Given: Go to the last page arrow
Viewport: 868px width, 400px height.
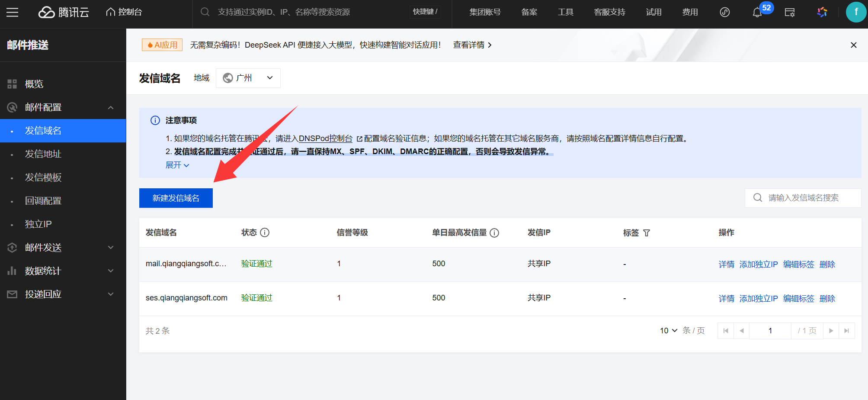Looking at the screenshot, I should (x=846, y=331).
